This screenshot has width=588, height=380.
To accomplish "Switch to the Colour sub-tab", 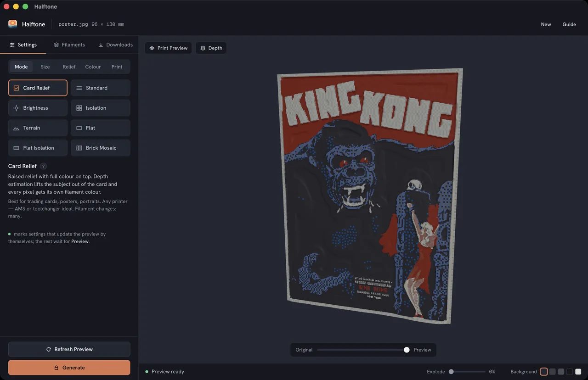I will pos(93,67).
